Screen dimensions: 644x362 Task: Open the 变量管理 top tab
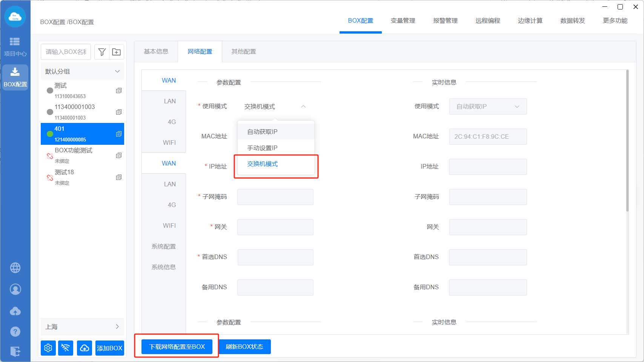coord(403,21)
